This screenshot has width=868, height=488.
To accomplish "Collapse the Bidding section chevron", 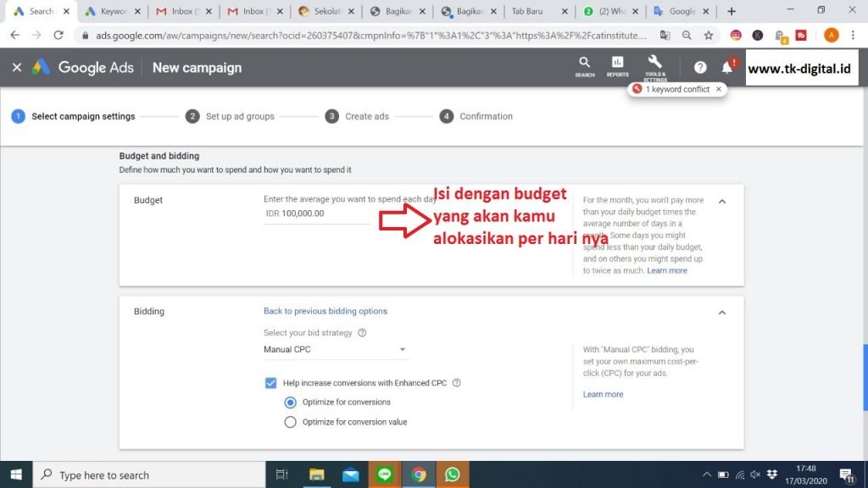I will coord(722,313).
